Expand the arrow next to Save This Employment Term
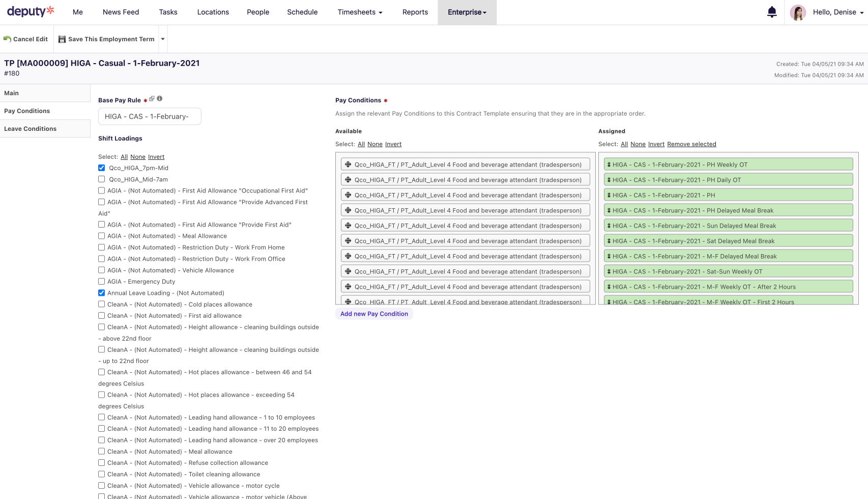 pos(163,39)
